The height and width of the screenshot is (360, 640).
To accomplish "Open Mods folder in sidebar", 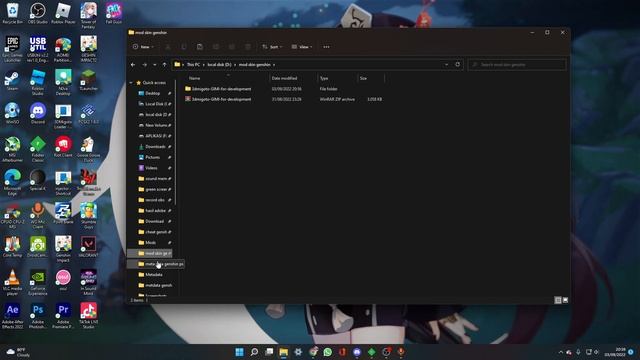I will pos(151,242).
